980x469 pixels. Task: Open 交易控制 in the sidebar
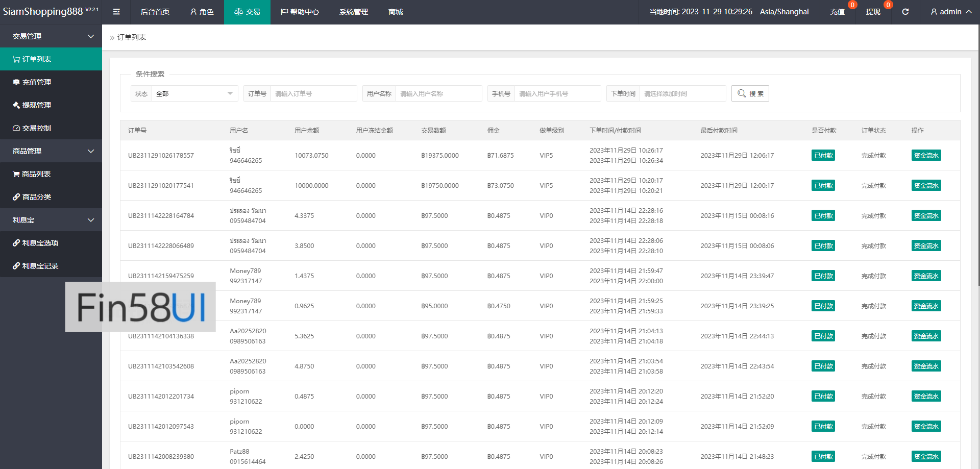36,128
